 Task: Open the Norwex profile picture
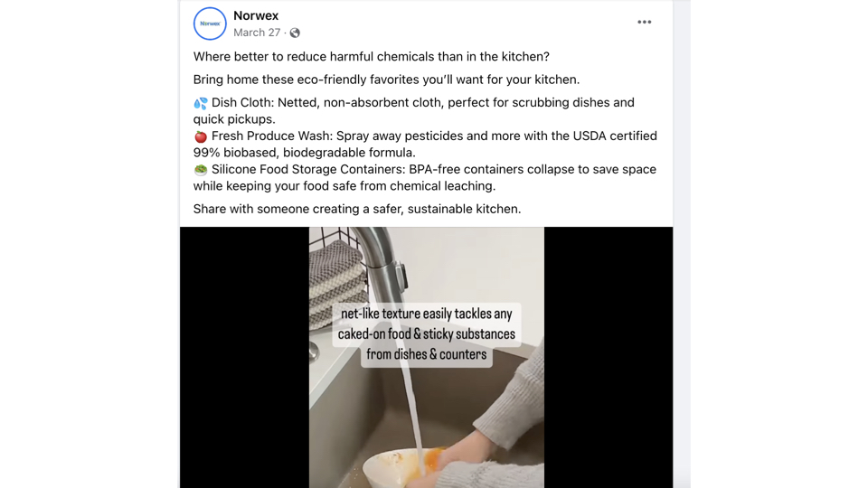tap(210, 23)
